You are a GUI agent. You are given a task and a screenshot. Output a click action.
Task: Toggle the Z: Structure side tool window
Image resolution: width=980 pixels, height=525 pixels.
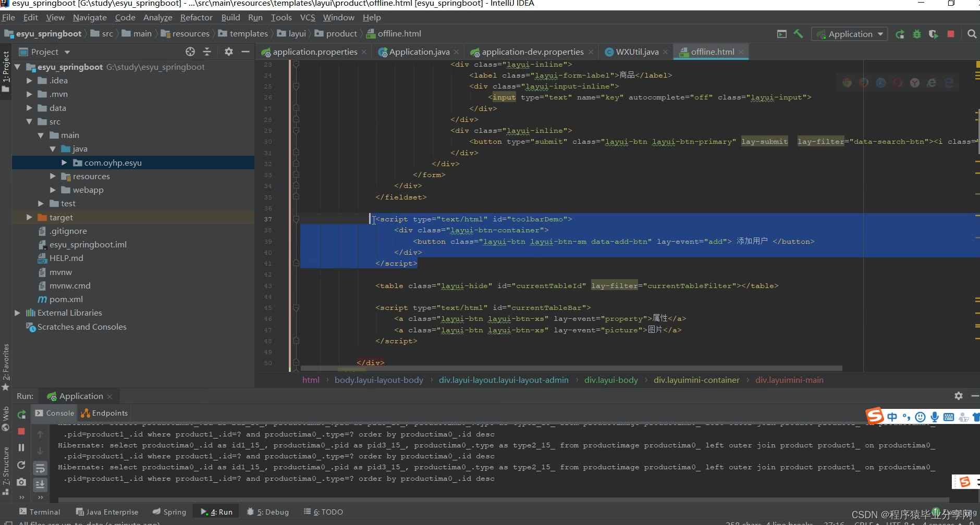6,470
